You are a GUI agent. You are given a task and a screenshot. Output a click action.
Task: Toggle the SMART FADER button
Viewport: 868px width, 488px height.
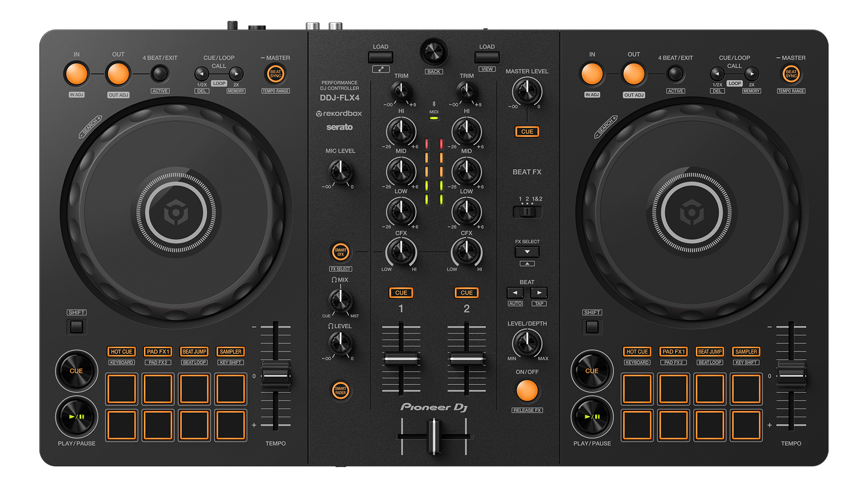(x=341, y=390)
